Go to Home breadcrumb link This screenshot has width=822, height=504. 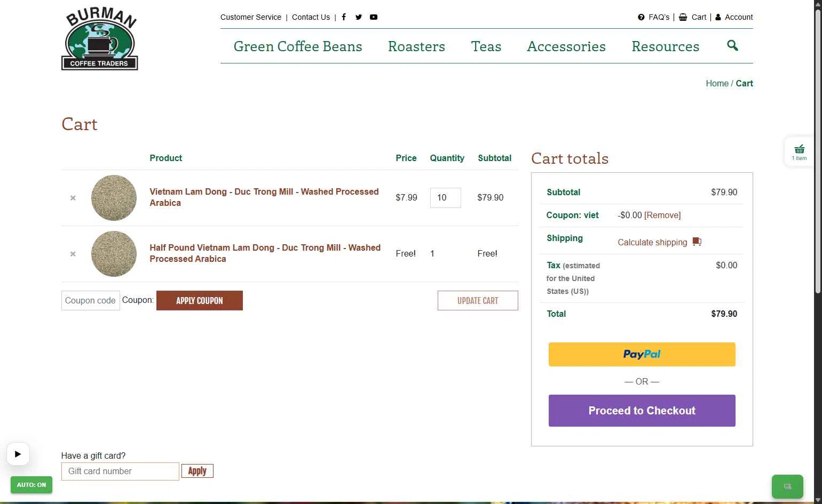[x=717, y=83]
